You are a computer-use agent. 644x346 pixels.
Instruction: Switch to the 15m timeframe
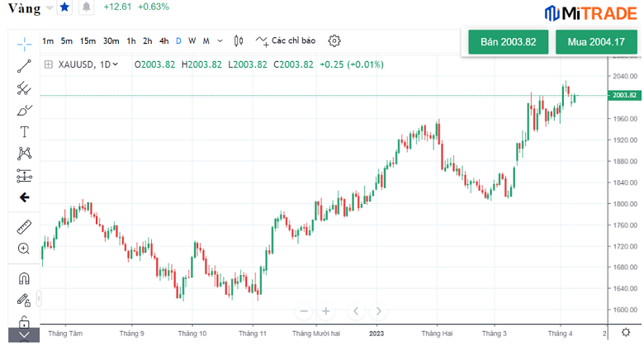point(88,40)
